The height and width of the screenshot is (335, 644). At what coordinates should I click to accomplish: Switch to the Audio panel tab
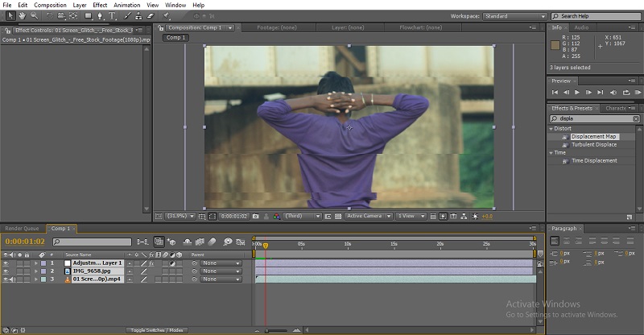[x=581, y=27]
